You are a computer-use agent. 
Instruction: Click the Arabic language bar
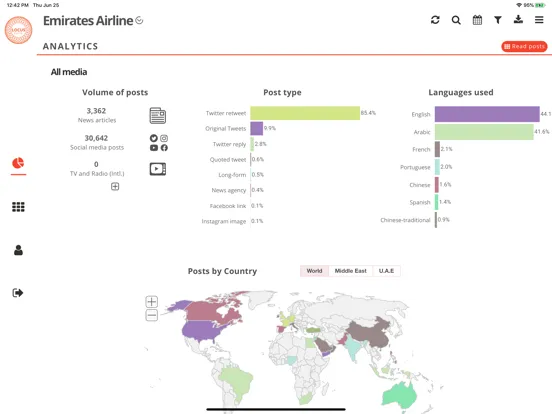coord(484,132)
